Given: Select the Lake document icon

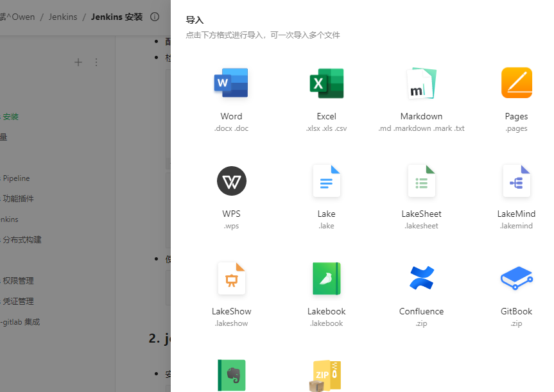Looking at the screenshot, I should tap(327, 181).
